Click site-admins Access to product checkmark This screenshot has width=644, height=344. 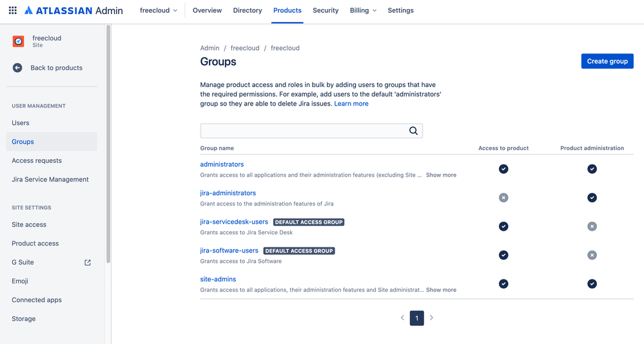click(x=503, y=283)
